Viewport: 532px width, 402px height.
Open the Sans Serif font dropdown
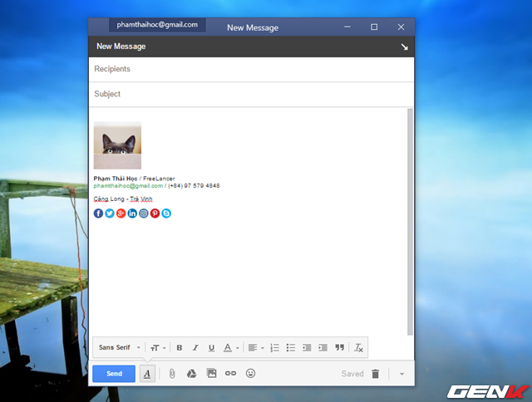point(120,347)
